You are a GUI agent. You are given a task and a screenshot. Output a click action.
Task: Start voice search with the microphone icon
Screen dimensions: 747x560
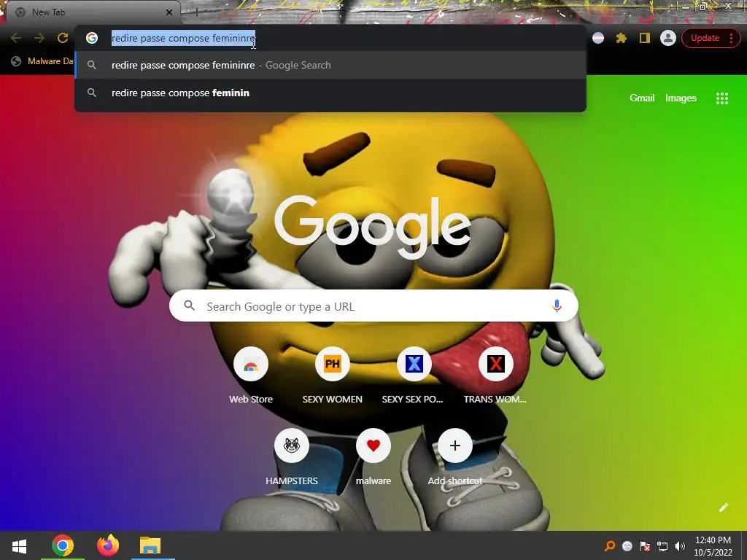[557, 306]
